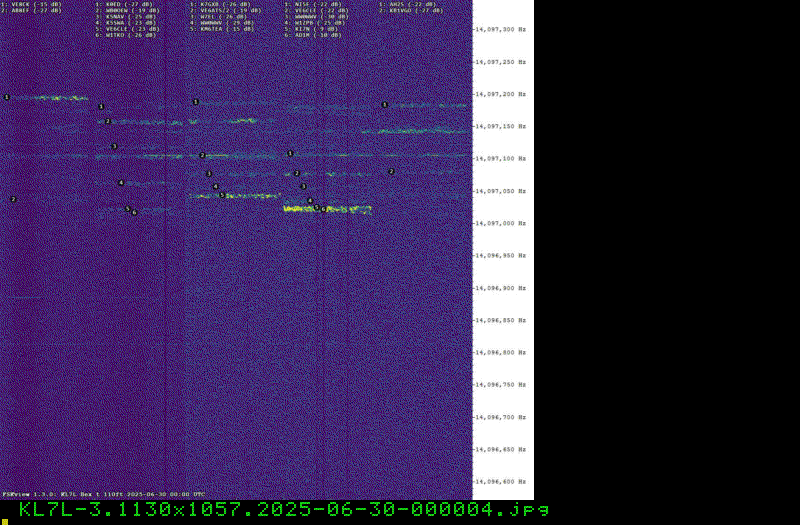800x525 pixels.
Task: Click the 14,096,900 Hz frequency label
Action: tap(501, 288)
